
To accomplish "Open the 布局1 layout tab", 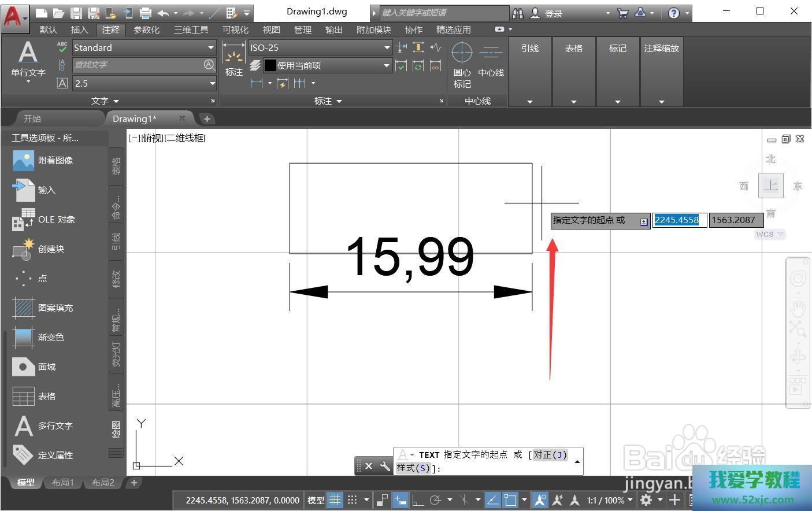I will tap(63, 482).
